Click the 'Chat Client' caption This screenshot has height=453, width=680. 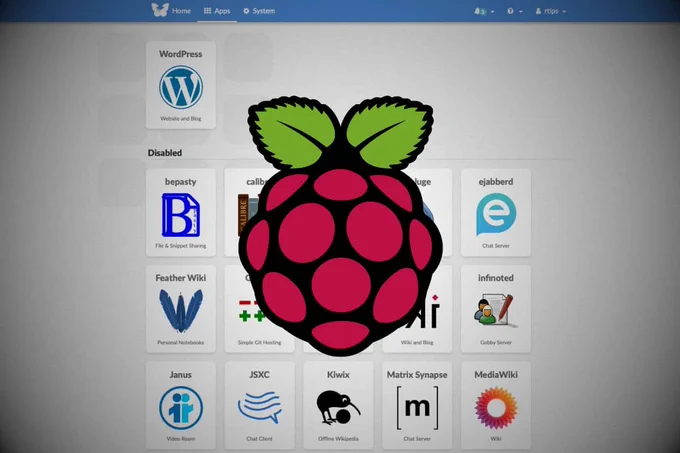(259, 439)
